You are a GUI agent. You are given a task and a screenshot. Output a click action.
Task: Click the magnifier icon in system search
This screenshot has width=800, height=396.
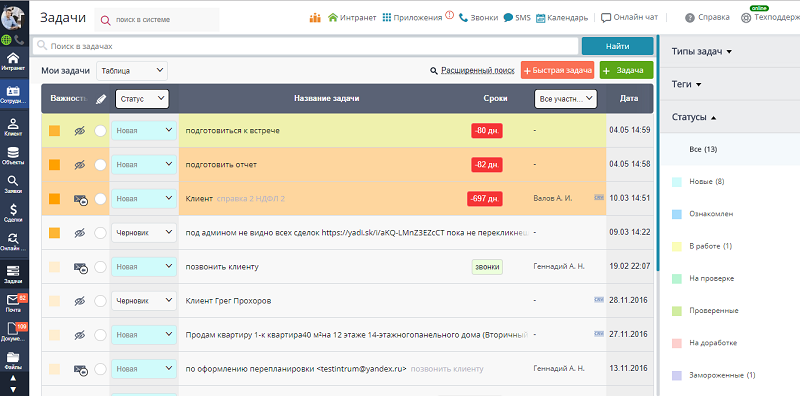tap(105, 20)
